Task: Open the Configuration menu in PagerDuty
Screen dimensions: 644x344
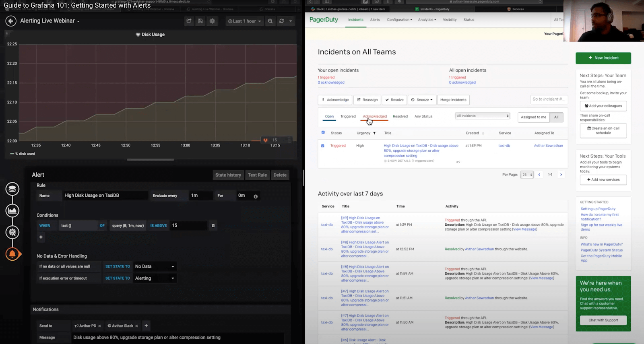Action: pyautogui.click(x=399, y=20)
